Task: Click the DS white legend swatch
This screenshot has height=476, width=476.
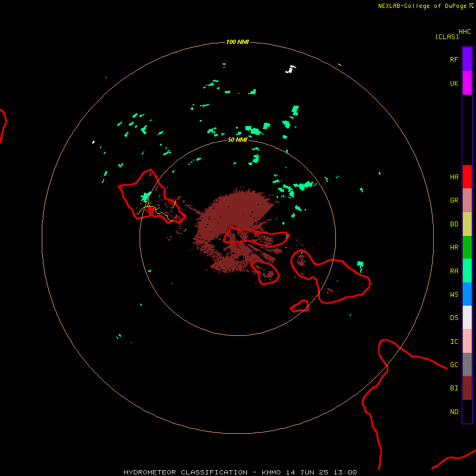Action: pos(467,317)
